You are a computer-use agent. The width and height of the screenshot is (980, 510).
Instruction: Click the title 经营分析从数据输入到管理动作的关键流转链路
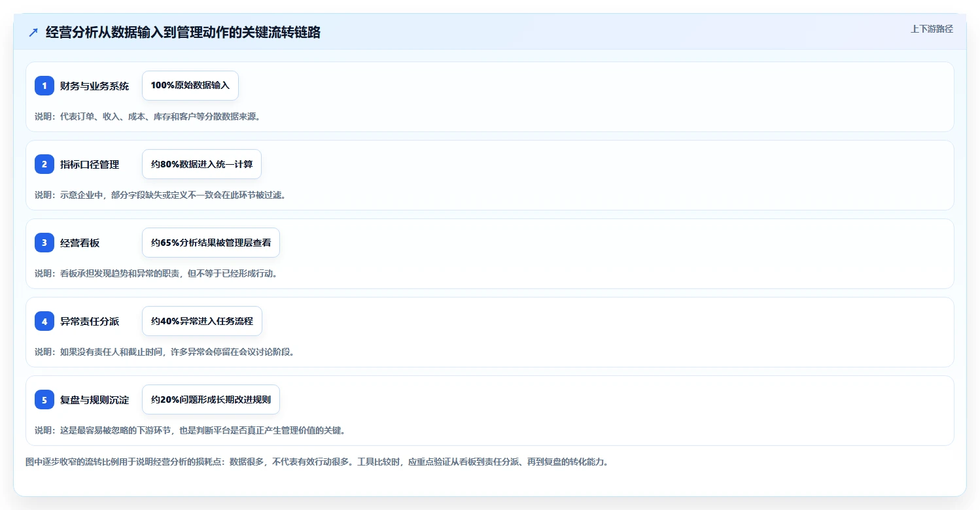[x=183, y=33]
